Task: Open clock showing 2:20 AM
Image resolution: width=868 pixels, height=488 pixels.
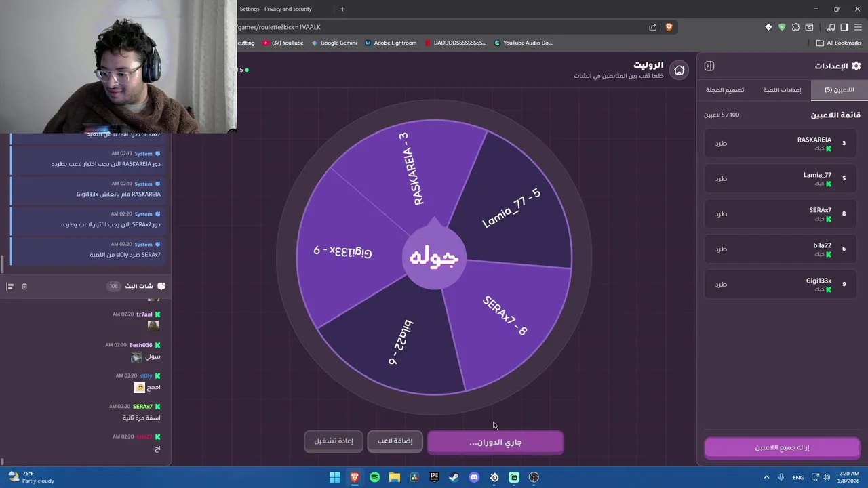Action: tap(848, 477)
